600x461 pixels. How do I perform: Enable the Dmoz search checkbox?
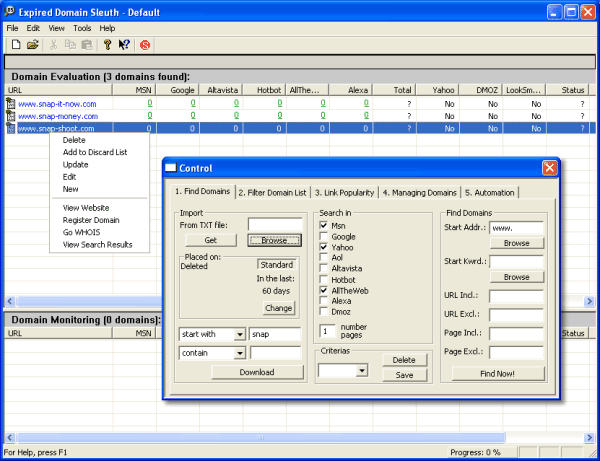[x=324, y=311]
